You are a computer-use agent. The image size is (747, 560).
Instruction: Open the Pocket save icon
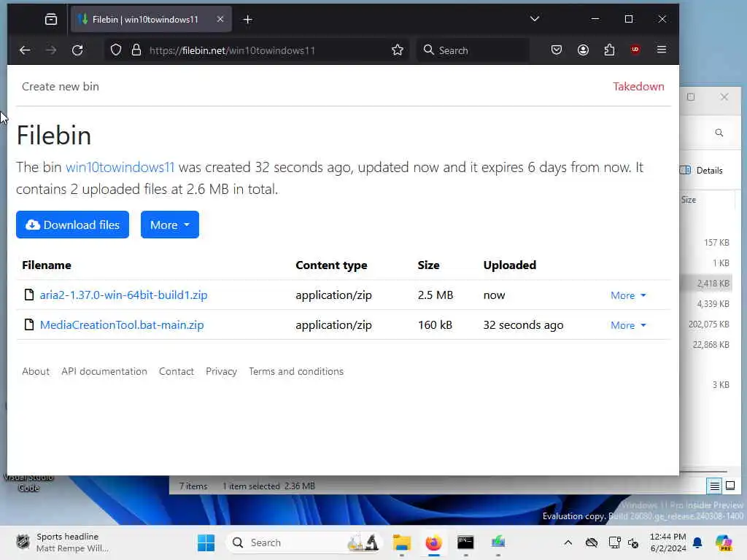tap(557, 50)
